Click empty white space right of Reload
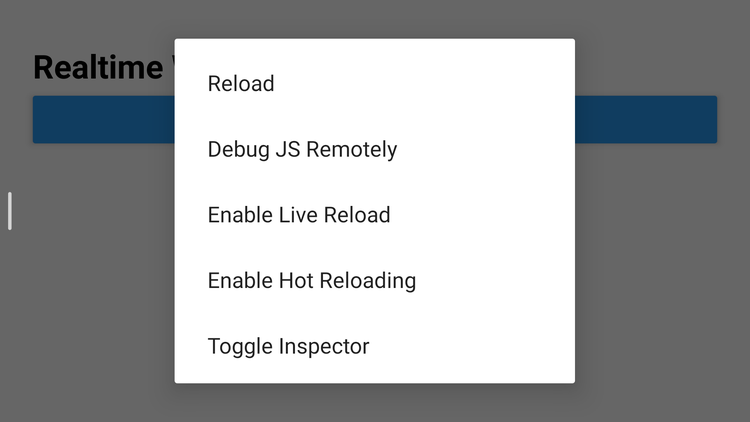The height and width of the screenshot is (422, 750). click(x=425, y=84)
